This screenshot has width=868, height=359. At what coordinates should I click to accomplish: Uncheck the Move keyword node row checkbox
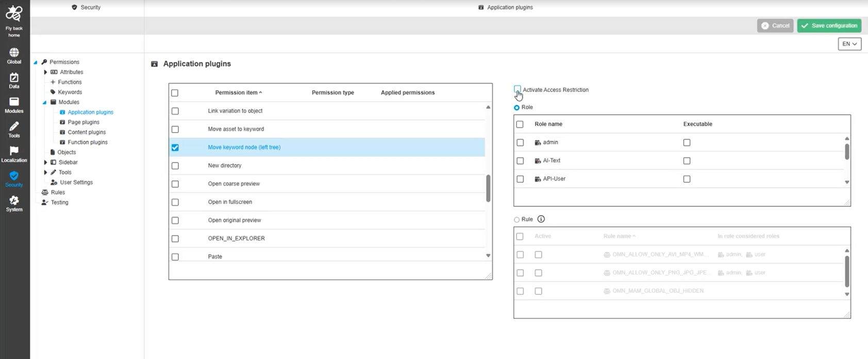point(175,148)
